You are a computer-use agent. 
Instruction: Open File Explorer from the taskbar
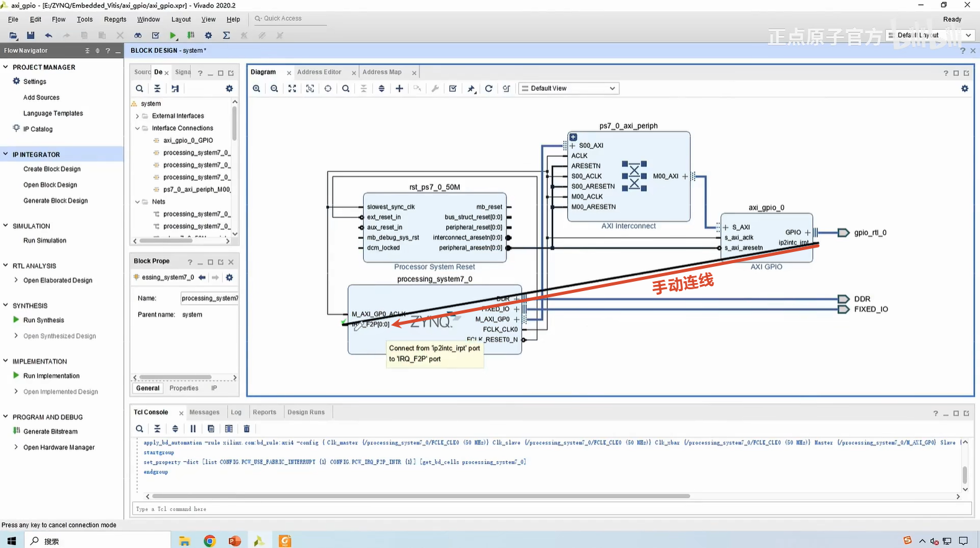tap(184, 541)
